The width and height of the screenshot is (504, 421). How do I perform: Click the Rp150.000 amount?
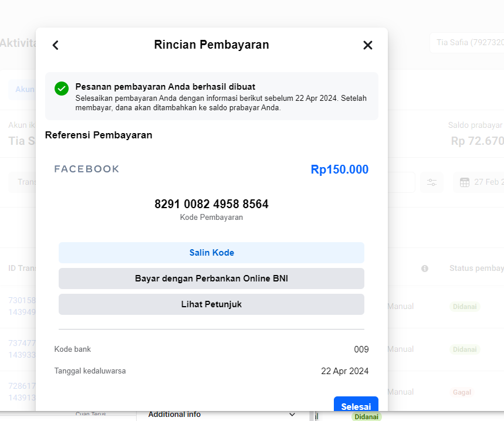point(340,169)
